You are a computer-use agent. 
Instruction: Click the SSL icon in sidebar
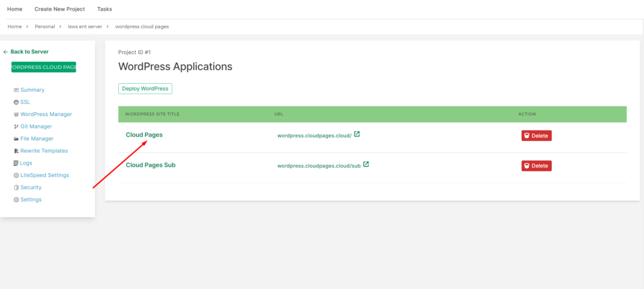coord(16,102)
